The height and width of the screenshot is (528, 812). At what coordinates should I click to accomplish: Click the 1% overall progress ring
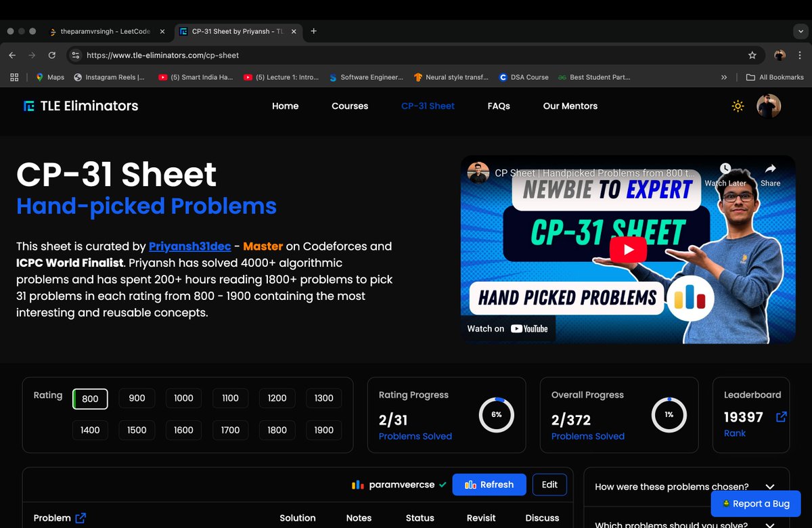click(669, 414)
